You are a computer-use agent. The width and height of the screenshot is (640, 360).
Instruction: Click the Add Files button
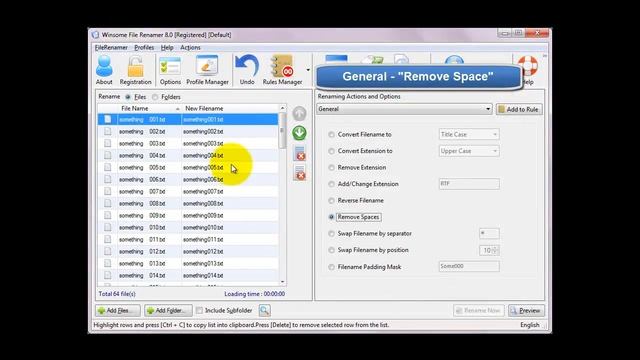(118, 311)
